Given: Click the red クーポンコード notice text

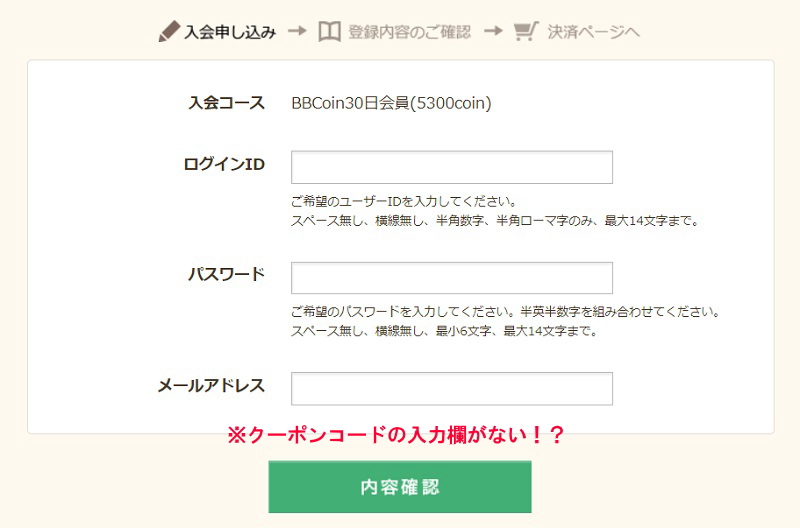Looking at the screenshot, I should tap(397, 435).
